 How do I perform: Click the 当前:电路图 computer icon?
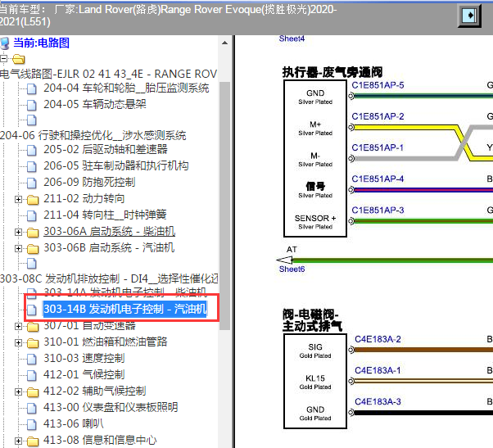point(5,43)
